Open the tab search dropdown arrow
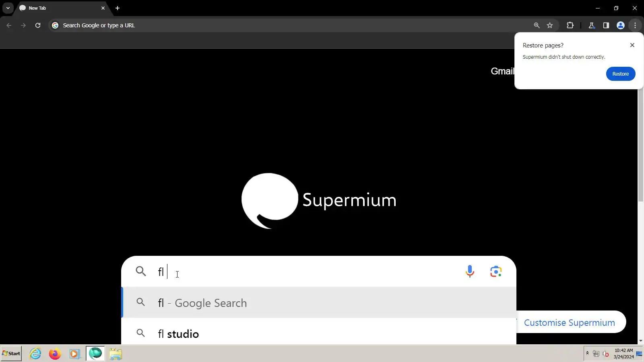This screenshot has height=362, width=644. tap(8, 8)
